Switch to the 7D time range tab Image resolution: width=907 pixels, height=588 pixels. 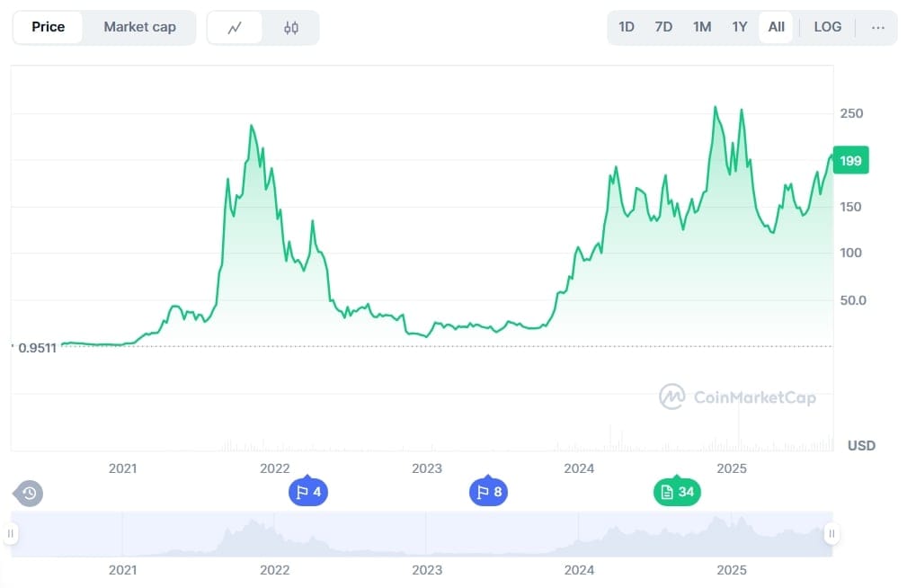pos(663,27)
